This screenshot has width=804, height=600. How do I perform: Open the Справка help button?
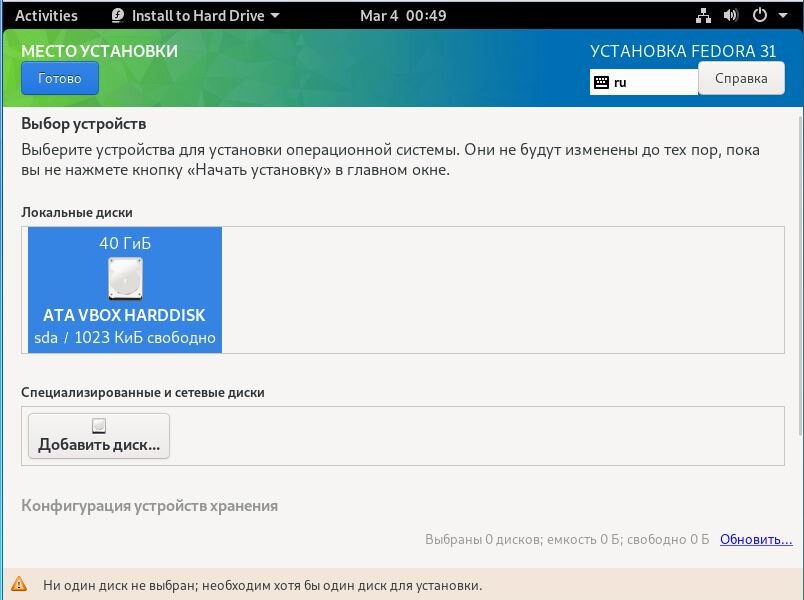tap(741, 78)
